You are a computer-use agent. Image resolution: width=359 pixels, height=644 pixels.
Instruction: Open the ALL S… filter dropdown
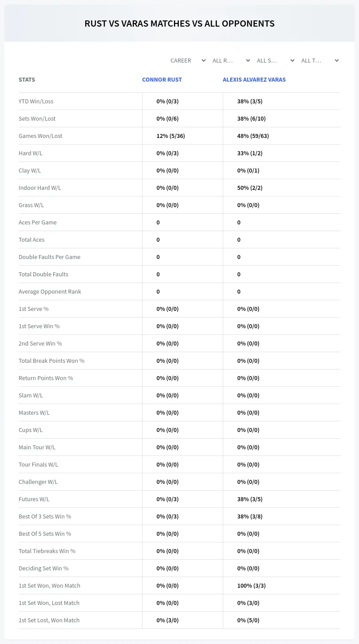[275, 60]
